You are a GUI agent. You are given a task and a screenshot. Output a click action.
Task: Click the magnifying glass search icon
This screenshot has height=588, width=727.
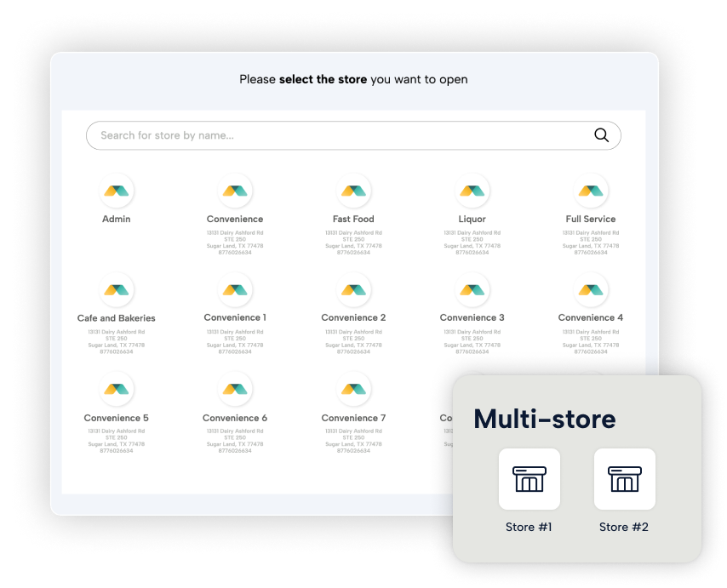point(601,134)
